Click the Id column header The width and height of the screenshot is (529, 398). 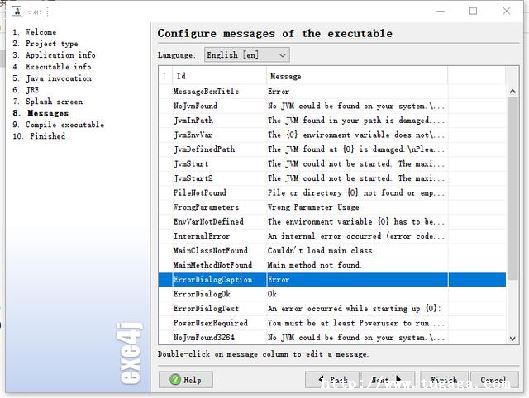(219, 76)
